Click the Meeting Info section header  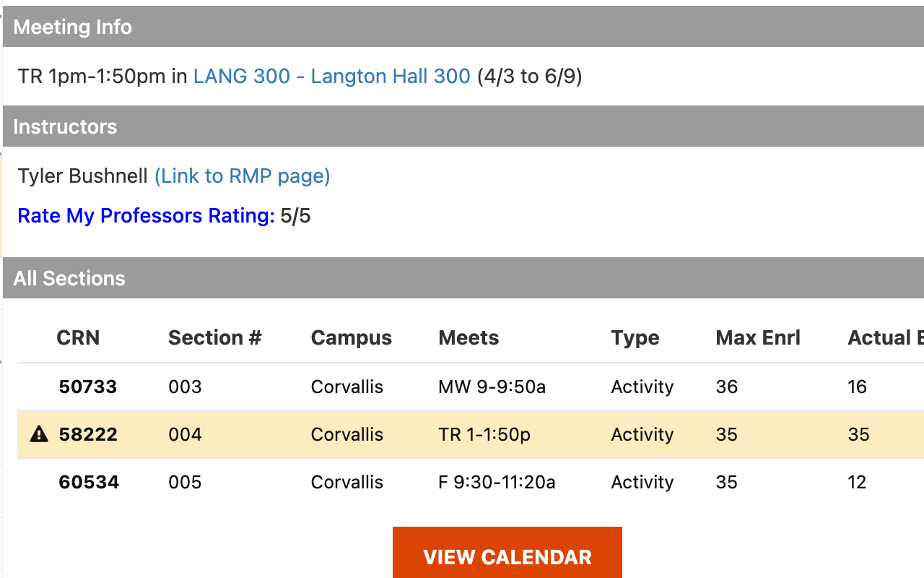tap(463, 27)
